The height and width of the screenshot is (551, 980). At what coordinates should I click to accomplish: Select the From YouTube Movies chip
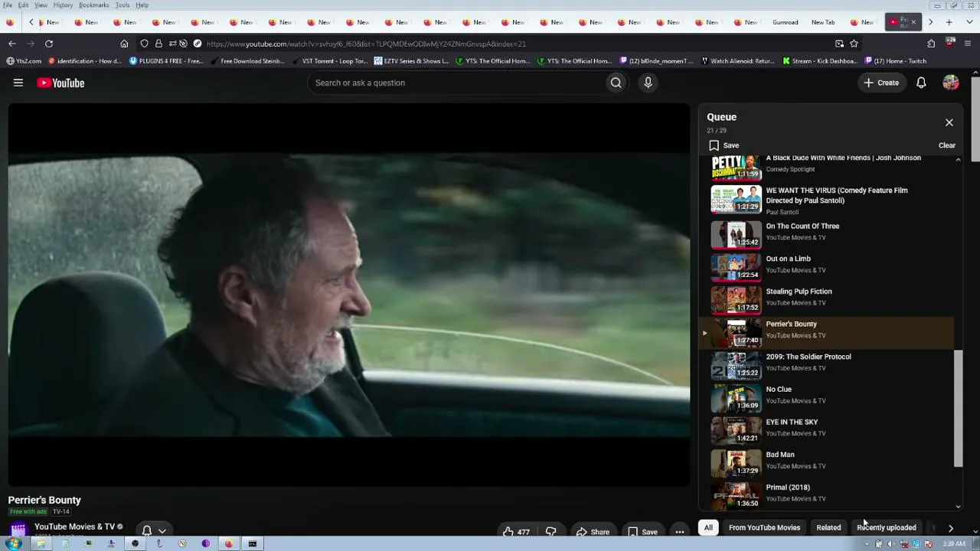764,527
